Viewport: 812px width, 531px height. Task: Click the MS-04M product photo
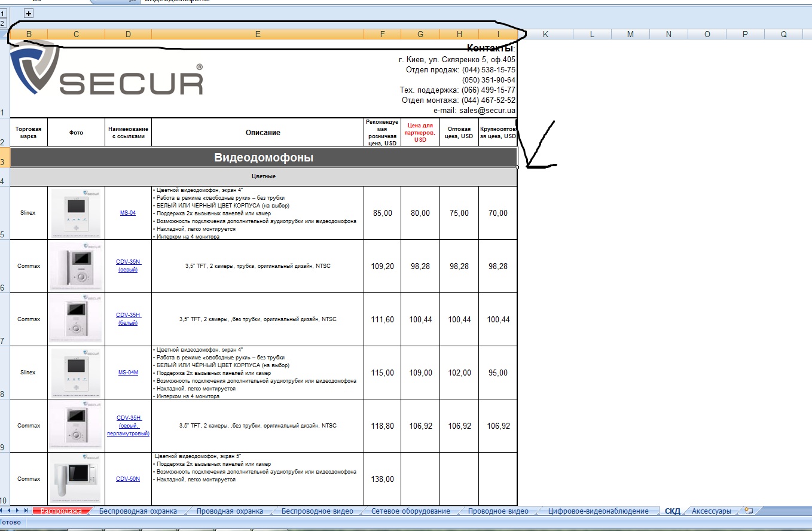[76, 373]
